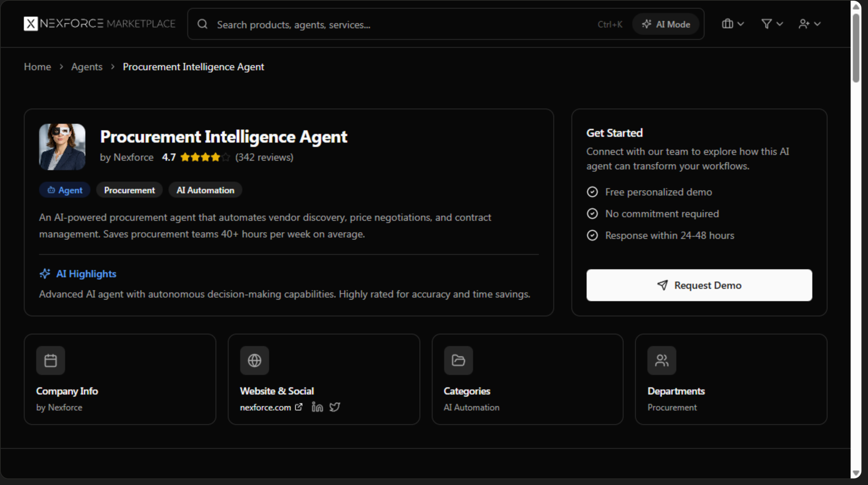Click the No commitment required checkmark

(x=592, y=214)
